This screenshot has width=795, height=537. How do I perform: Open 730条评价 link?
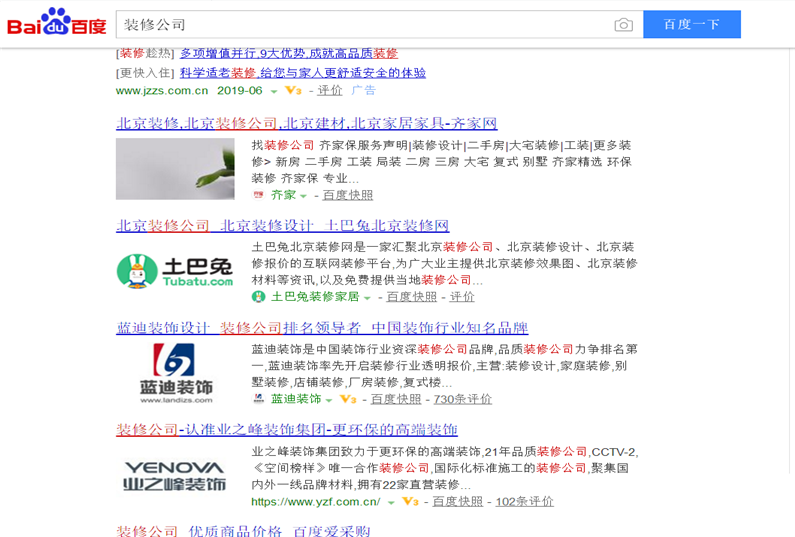462,399
